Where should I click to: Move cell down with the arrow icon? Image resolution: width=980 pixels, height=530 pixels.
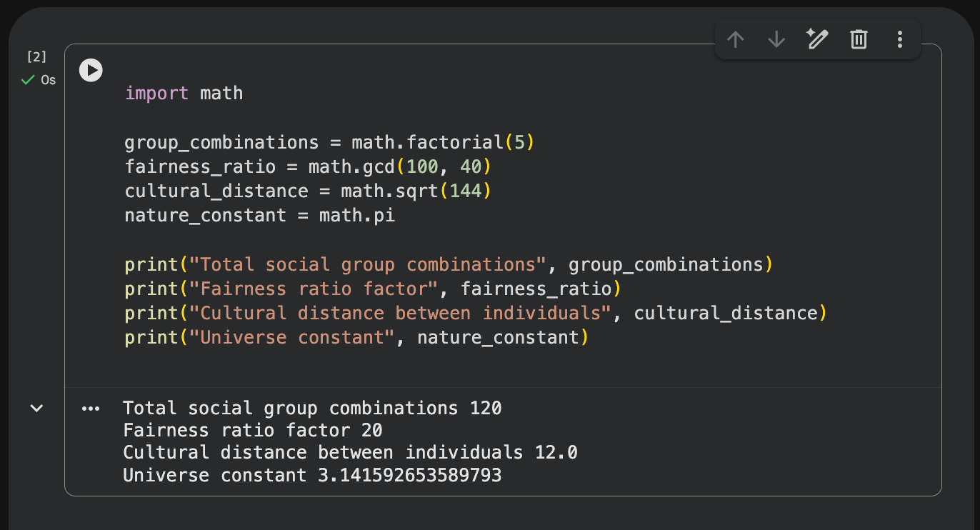coord(776,39)
